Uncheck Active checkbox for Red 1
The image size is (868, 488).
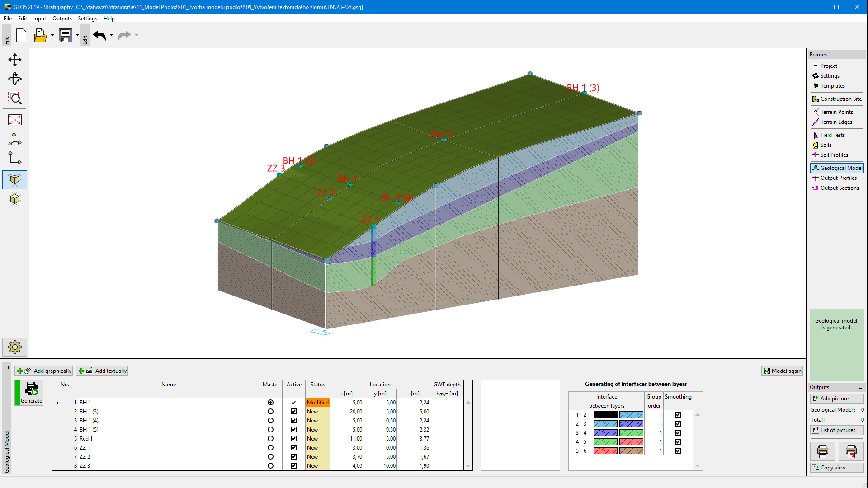click(293, 439)
